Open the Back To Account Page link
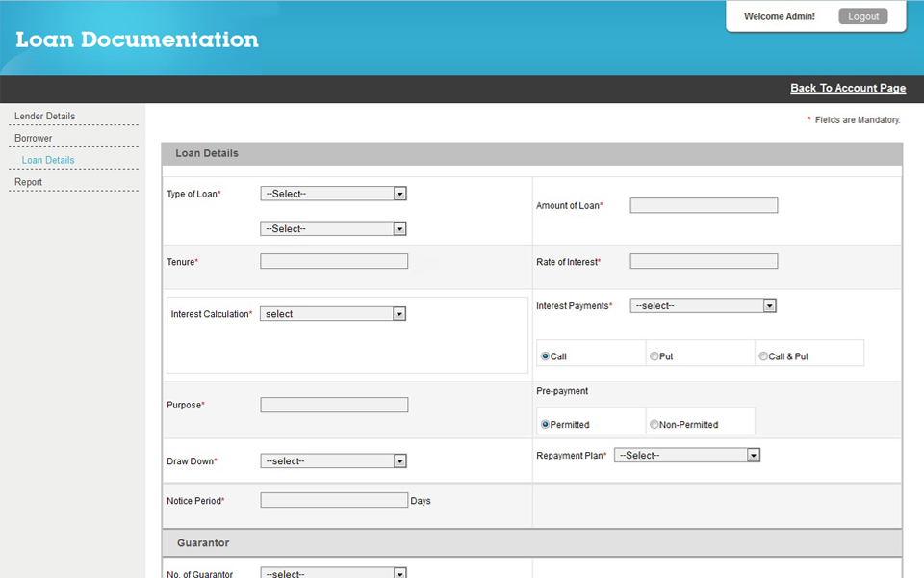The height and width of the screenshot is (578, 924). 848,88
